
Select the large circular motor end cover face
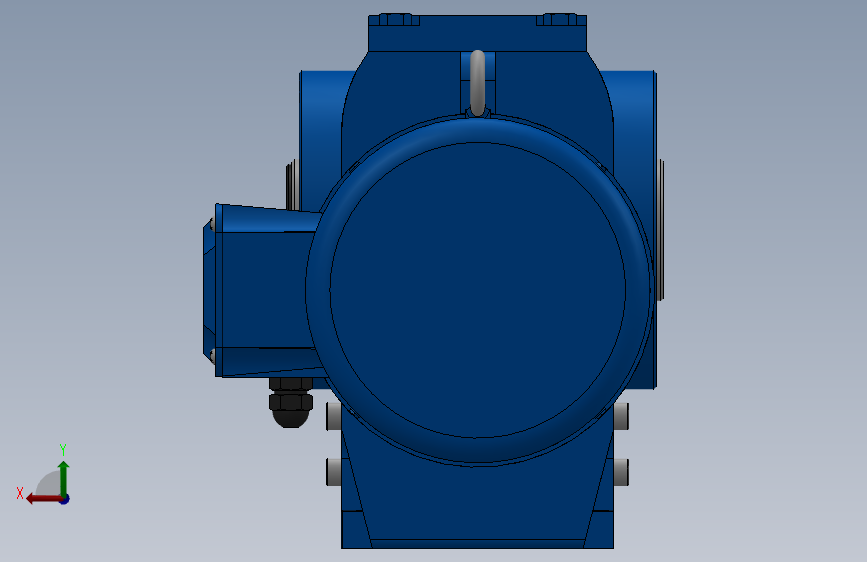click(478, 290)
